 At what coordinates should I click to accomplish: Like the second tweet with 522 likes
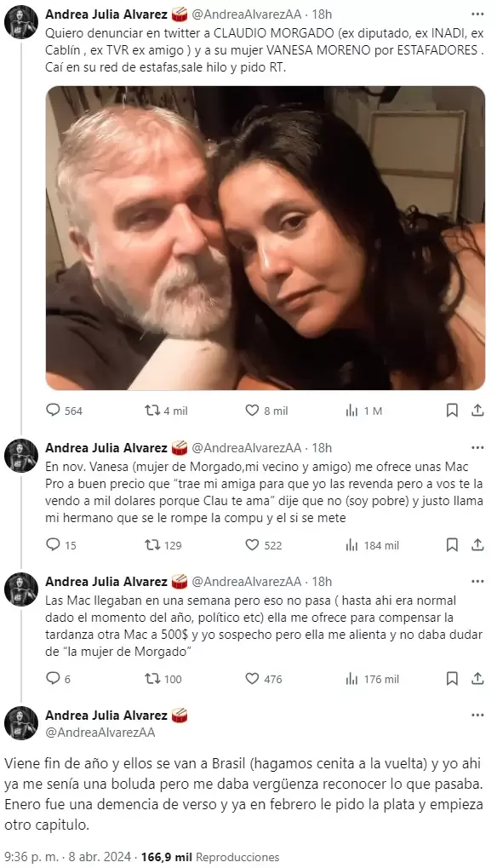point(264,544)
